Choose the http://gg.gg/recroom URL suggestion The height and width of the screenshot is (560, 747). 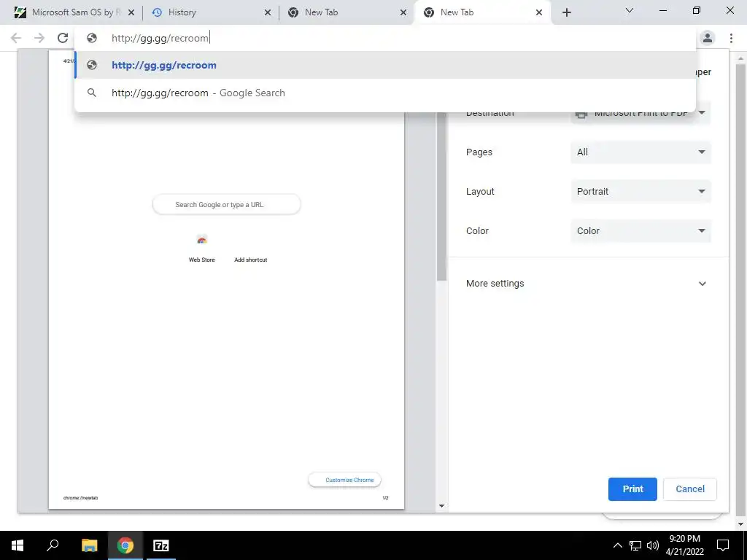click(x=385, y=65)
